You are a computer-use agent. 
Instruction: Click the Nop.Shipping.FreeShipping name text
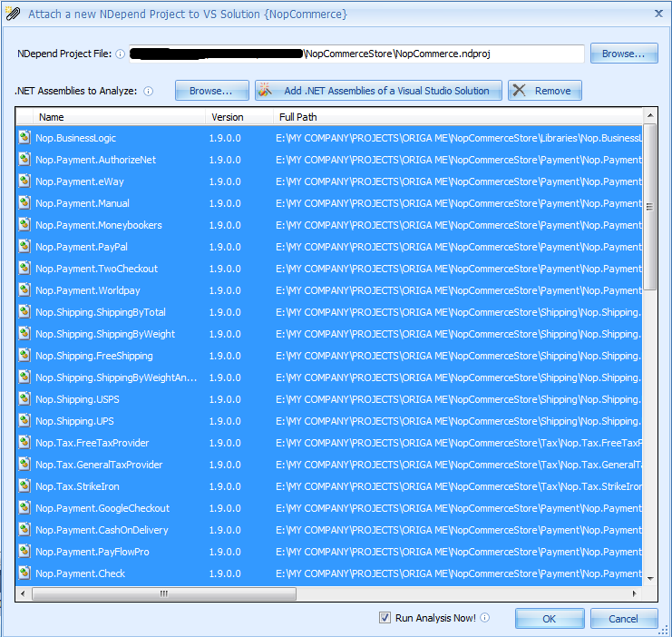(x=93, y=356)
